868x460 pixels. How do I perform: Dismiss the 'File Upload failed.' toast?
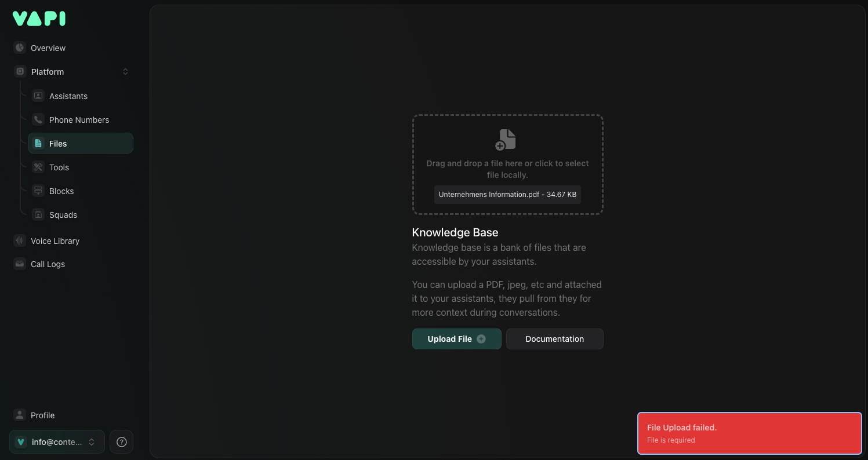pyautogui.click(x=750, y=433)
